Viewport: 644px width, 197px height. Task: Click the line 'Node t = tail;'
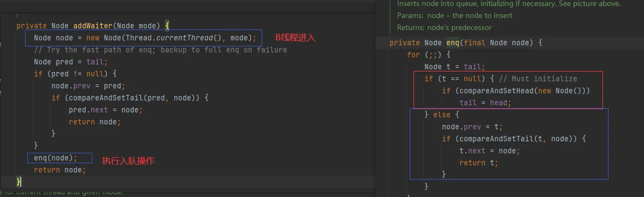(454, 67)
